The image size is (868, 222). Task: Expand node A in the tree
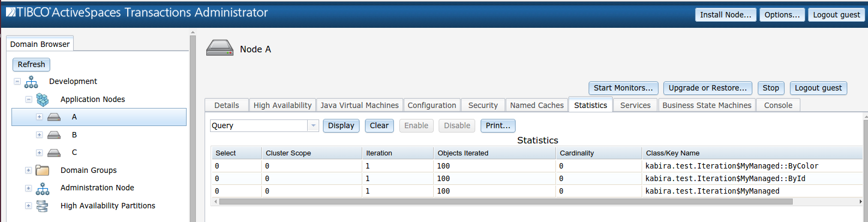pyautogui.click(x=39, y=117)
